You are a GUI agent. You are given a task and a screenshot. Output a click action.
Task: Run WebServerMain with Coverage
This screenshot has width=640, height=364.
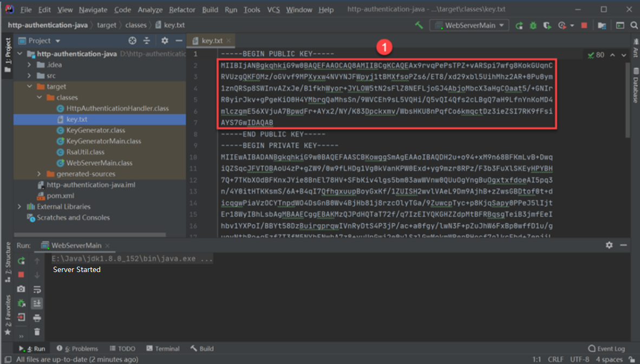[x=546, y=24]
